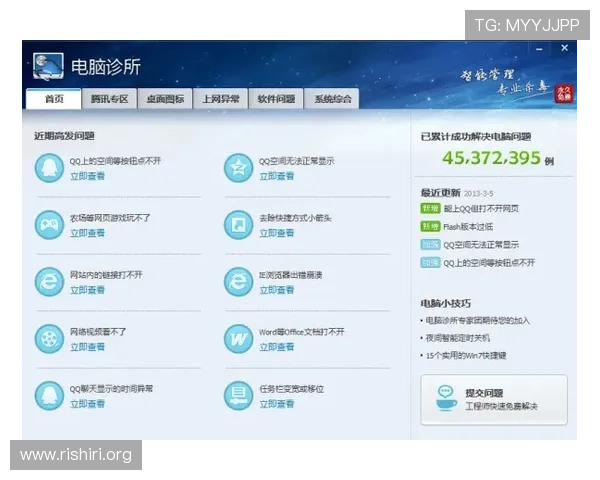Screen dimensions: 600x480
Task: Click problem title 农场等网页游戏玩不了
Action: coord(110,218)
